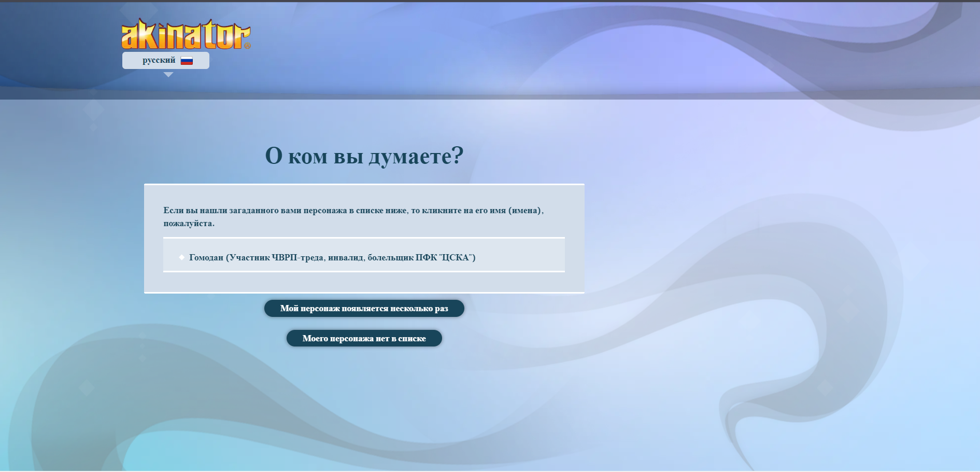Select the character Гомодан from the list

pyautogui.click(x=332, y=257)
